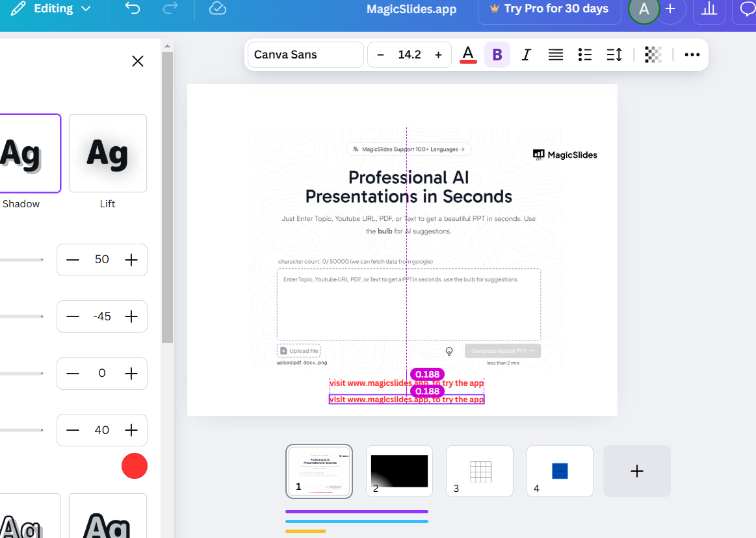Select the Lift text effect

pos(107,153)
